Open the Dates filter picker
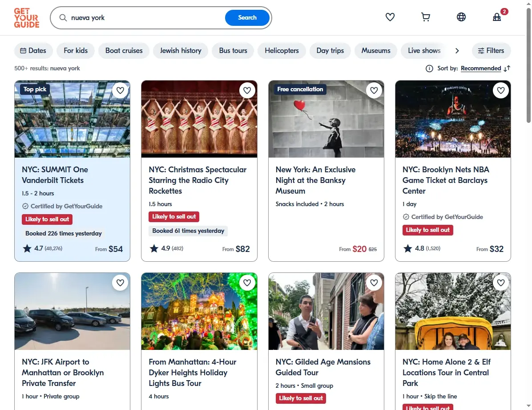Image resolution: width=532 pixels, height=410 pixels. pos(33,51)
